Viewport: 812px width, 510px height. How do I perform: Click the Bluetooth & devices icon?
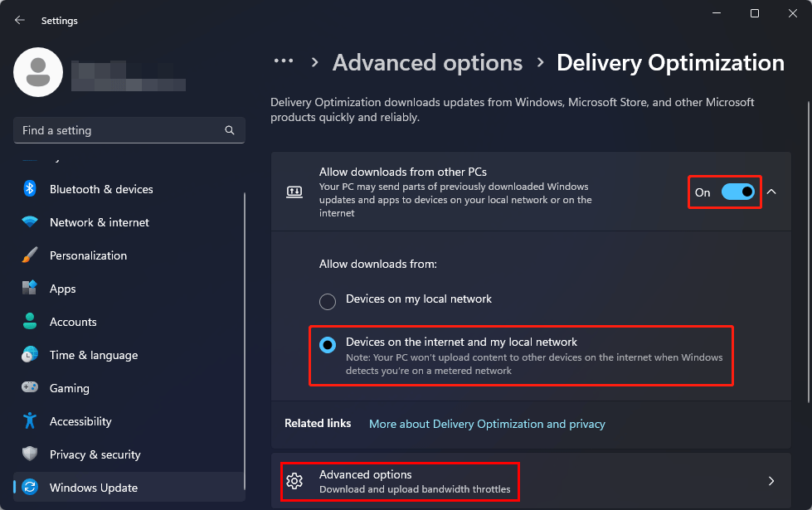click(30, 189)
